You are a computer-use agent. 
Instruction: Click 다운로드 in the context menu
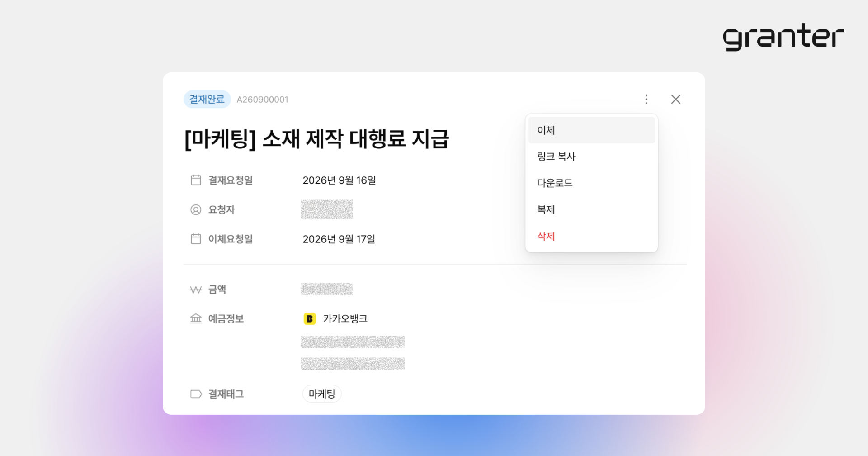point(591,183)
